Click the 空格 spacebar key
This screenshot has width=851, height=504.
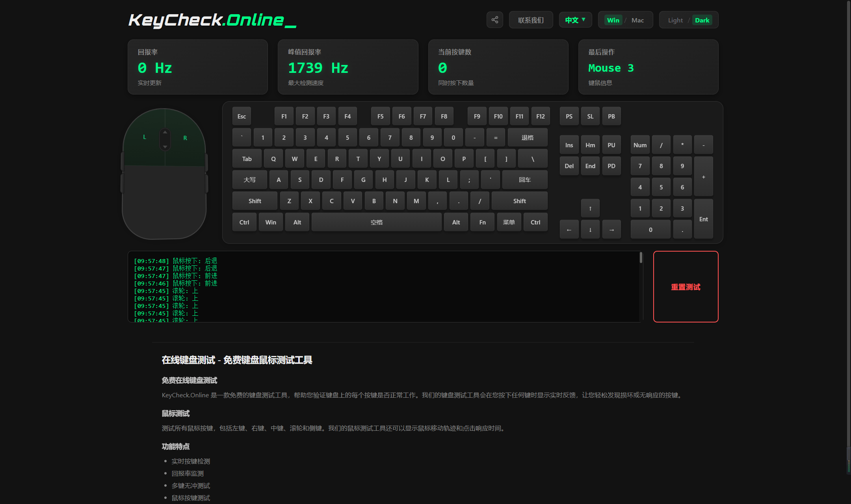tap(377, 222)
